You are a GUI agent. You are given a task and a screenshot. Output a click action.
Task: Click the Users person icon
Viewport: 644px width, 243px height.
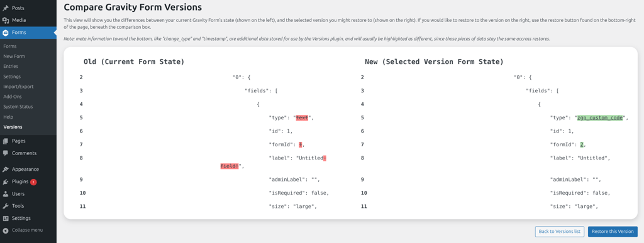(x=5, y=194)
